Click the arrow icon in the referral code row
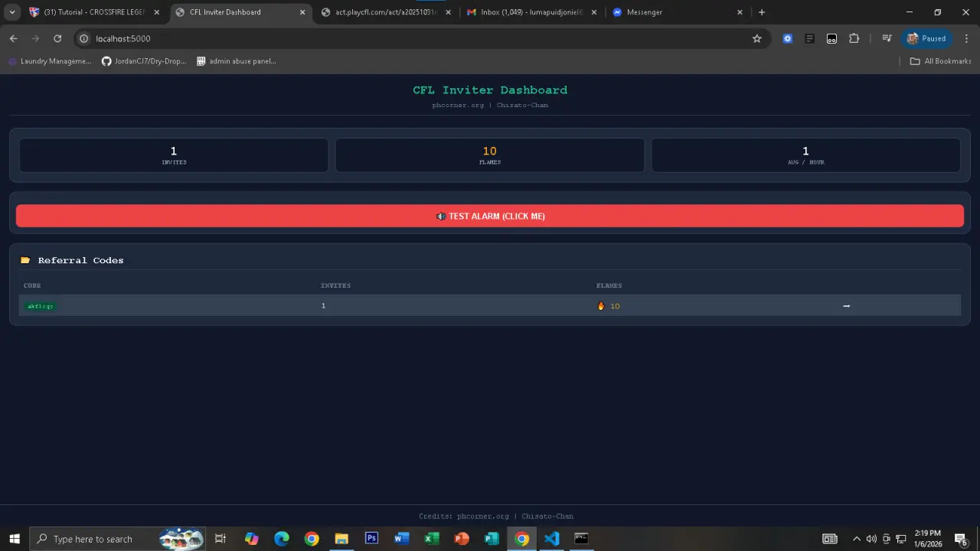Screen dimensions: 980x551 click(x=846, y=306)
